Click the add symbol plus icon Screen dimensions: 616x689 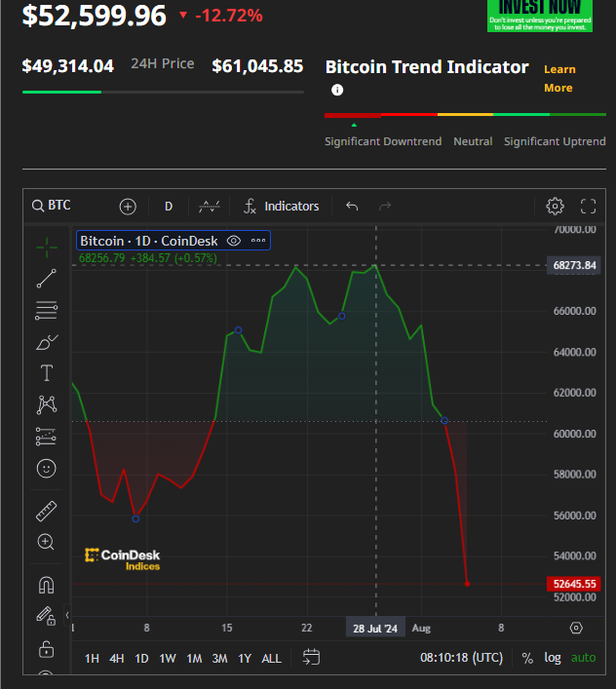point(128,206)
